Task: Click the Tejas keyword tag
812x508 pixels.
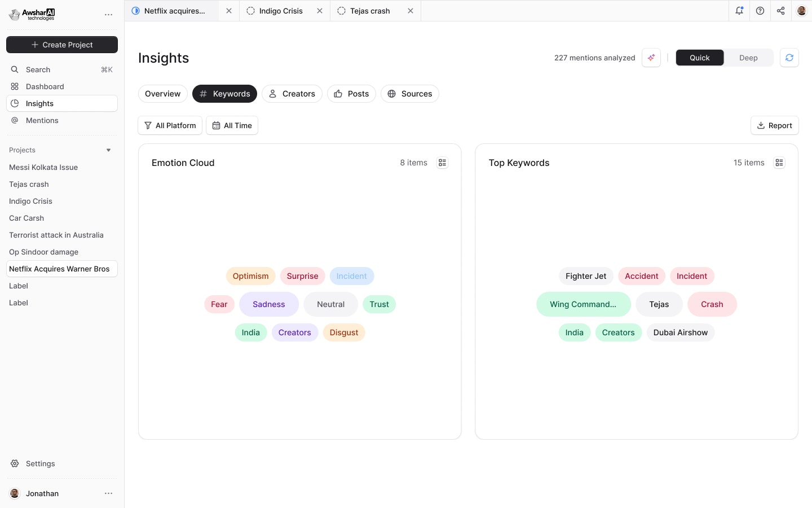Action: (659, 304)
